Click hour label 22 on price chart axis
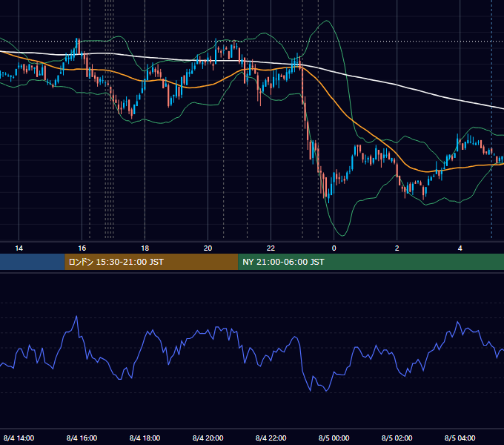This screenshot has height=445, width=504. click(271, 248)
